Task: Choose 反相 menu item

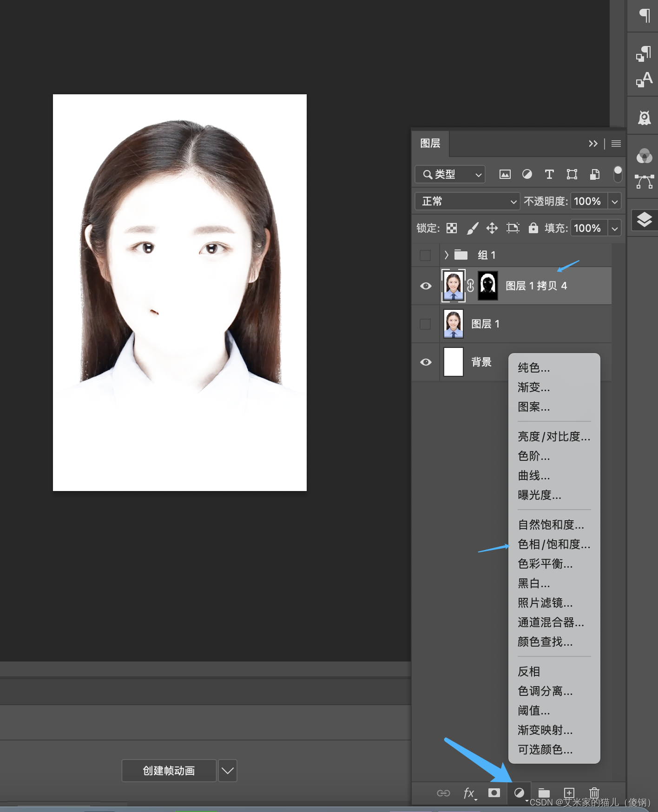Action: coord(529,672)
